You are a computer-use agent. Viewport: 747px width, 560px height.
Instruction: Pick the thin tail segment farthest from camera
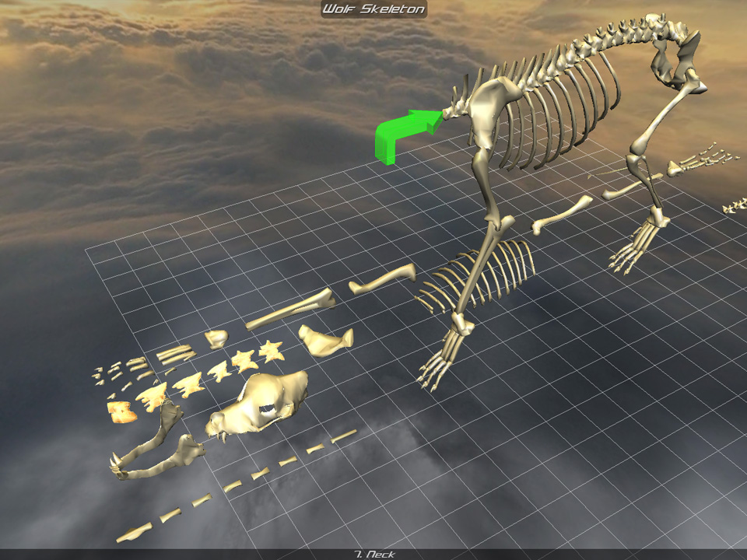pos(344,436)
